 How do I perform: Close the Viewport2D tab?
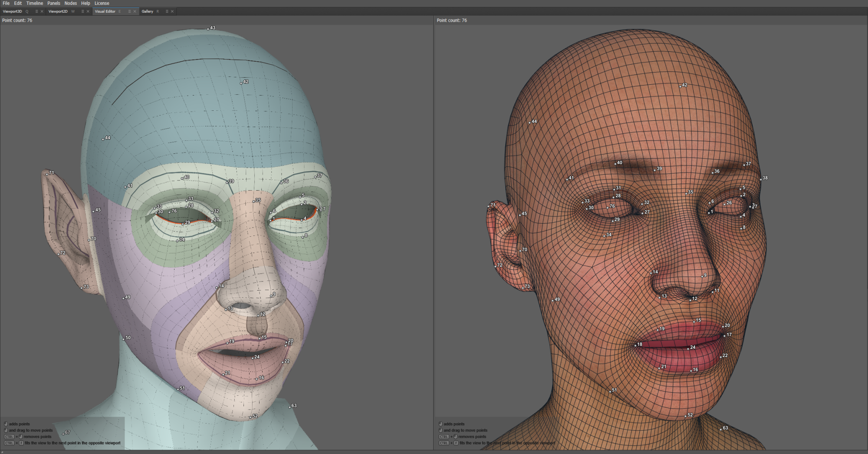(x=88, y=12)
